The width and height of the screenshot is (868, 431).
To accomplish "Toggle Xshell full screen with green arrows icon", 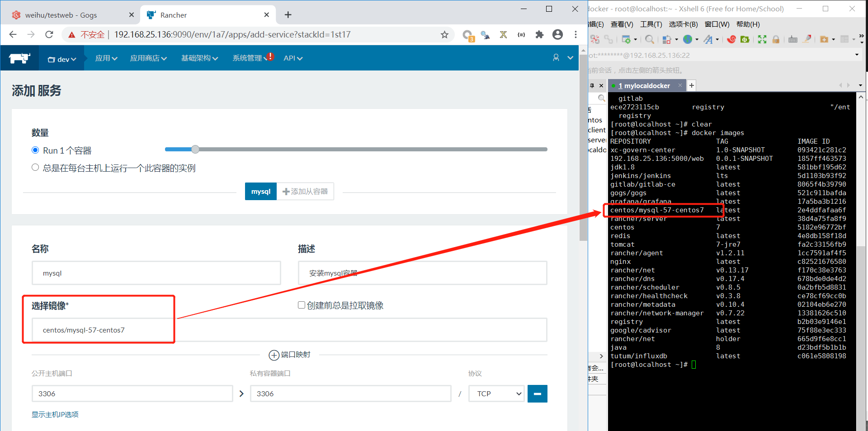I will (x=762, y=39).
